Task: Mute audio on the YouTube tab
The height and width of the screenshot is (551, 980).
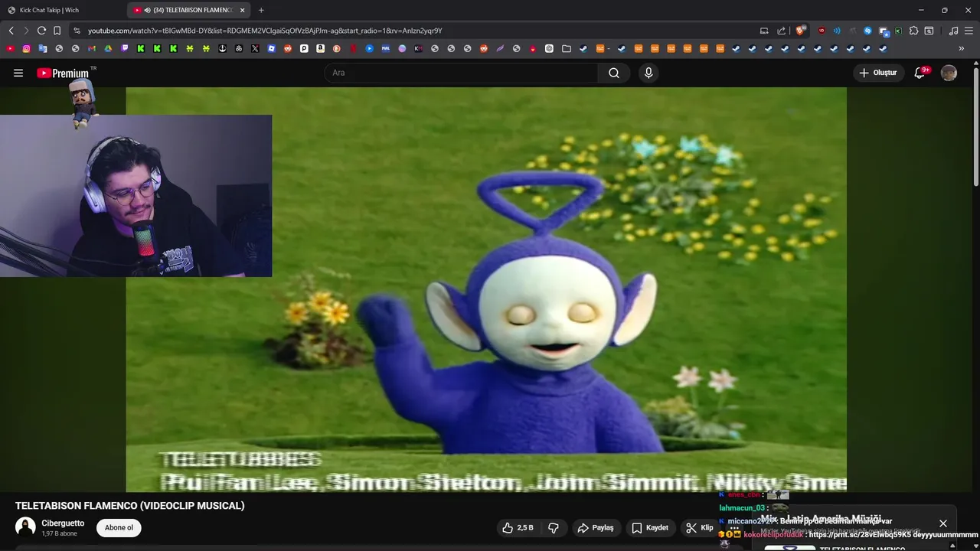Action: tap(147, 10)
